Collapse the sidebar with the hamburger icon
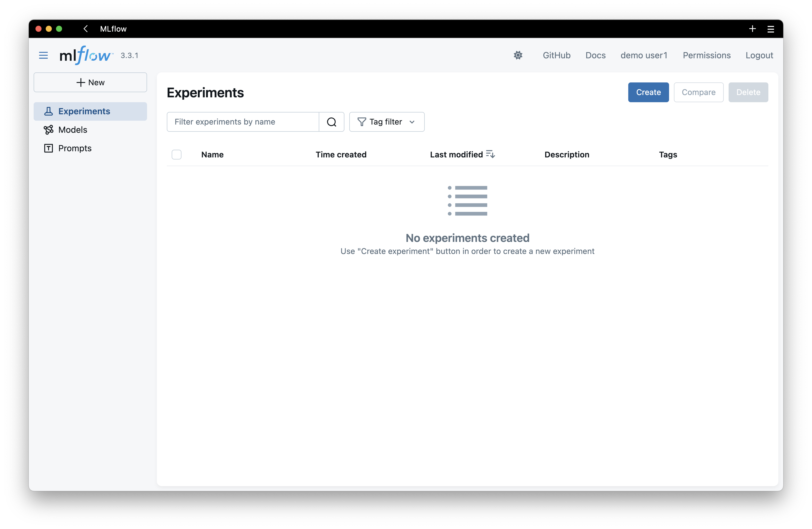This screenshot has height=529, width=812. [x=43, y=55]
